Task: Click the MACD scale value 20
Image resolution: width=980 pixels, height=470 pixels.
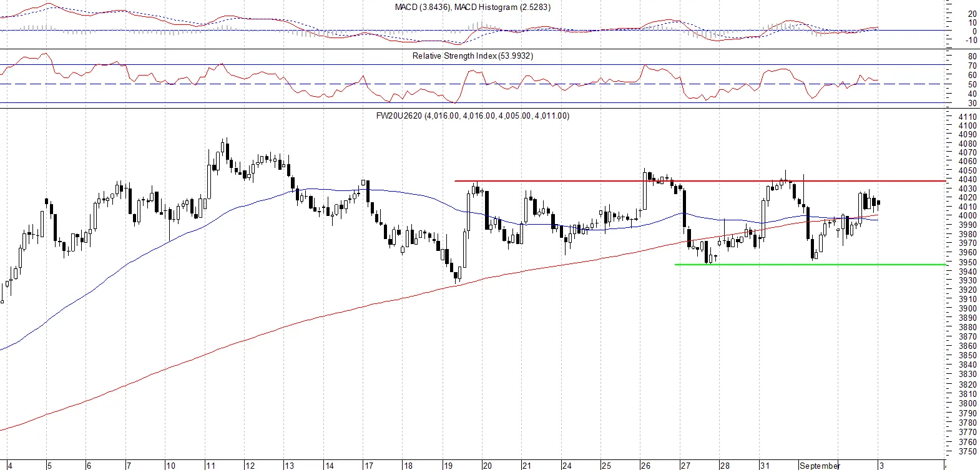Action: coord(973,14)
